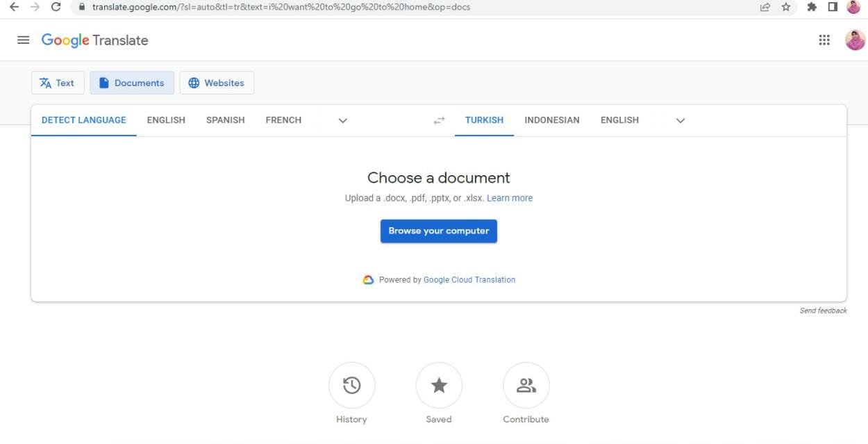Go back in browser
The width and height of the screenshot is (868, 444).
14,7
